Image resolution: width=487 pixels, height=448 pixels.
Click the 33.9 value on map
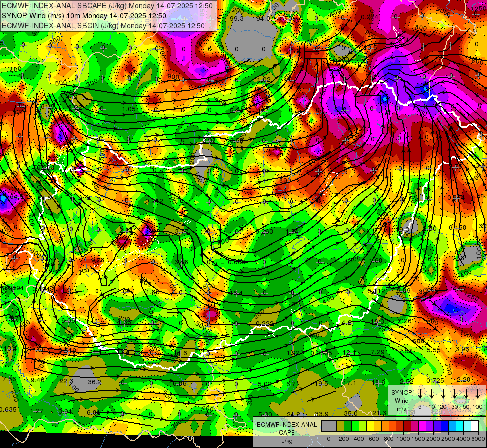[322, 414]
